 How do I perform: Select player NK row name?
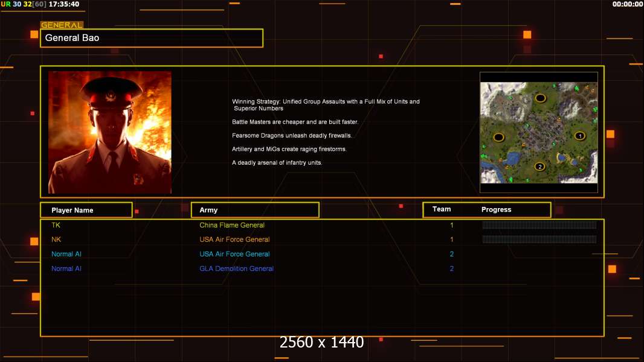pos(56,240)
